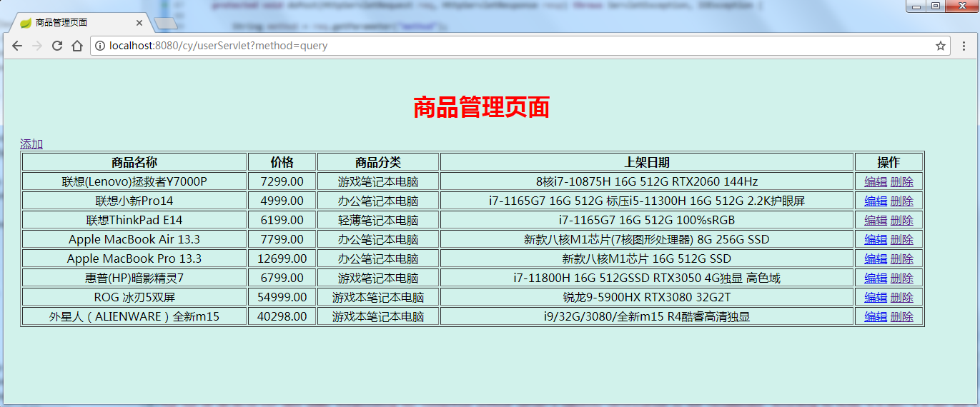This screenshot has height=407, width=980.
Task: Edit the 外星人 ALIENWARE 全新m15 row
Action: [876, 316]
